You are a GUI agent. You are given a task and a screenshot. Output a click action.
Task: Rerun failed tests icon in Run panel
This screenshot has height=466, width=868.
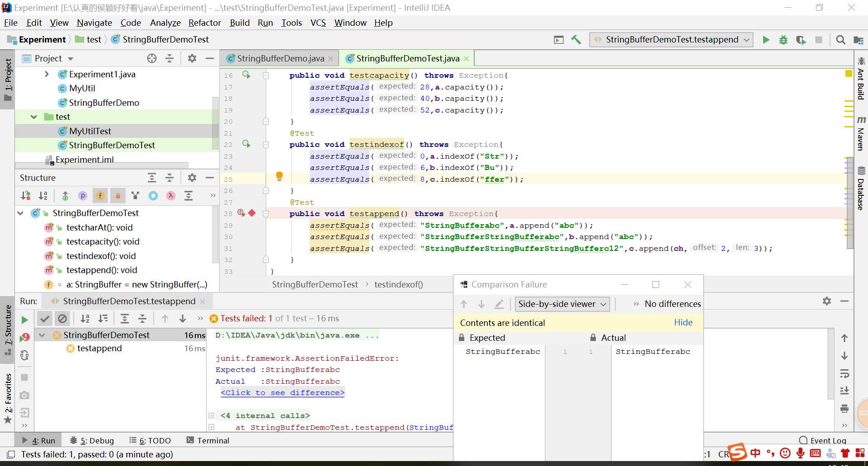coord(24,337)
